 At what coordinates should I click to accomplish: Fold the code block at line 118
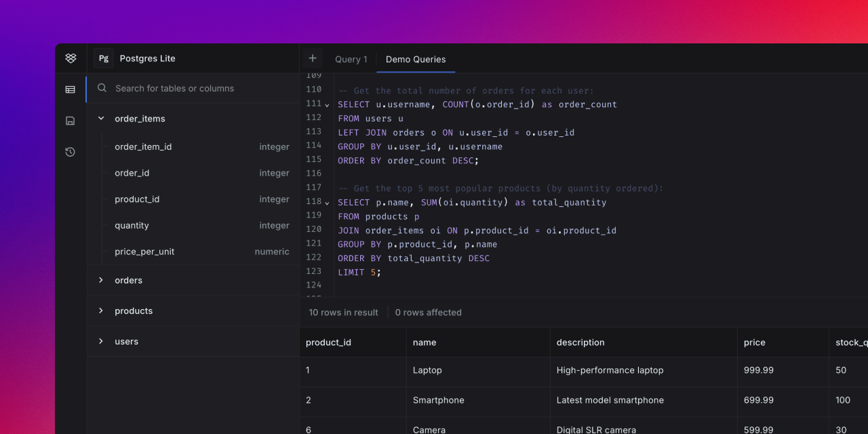tap(327, 203)
